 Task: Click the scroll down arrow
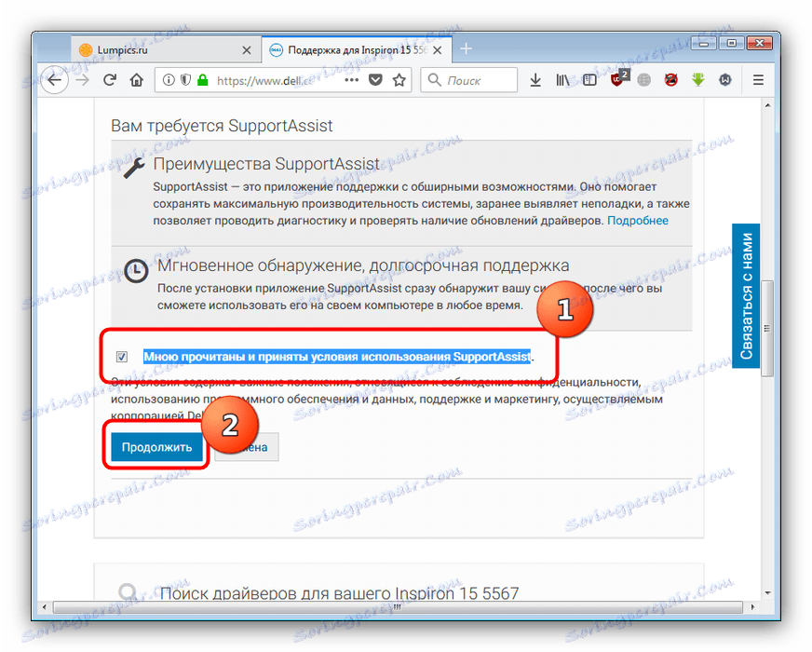pyautogui.click(x=767, y=593)
